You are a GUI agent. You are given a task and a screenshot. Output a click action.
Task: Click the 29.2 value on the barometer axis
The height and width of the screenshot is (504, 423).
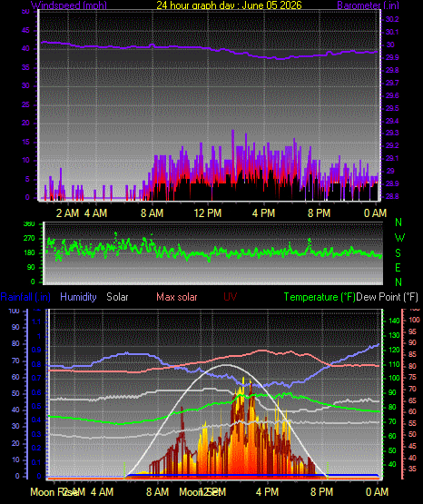coord(392,145)
